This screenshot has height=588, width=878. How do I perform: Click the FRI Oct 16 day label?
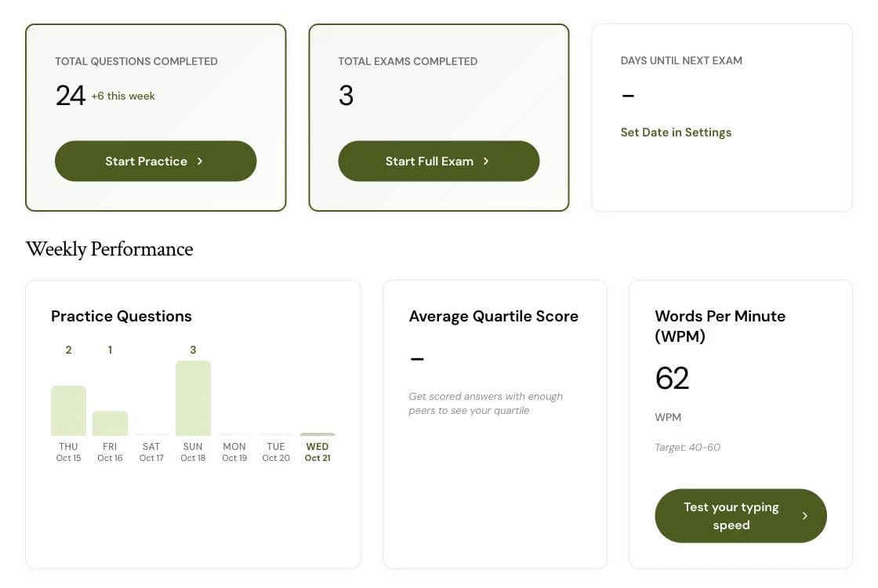point(110,452)
